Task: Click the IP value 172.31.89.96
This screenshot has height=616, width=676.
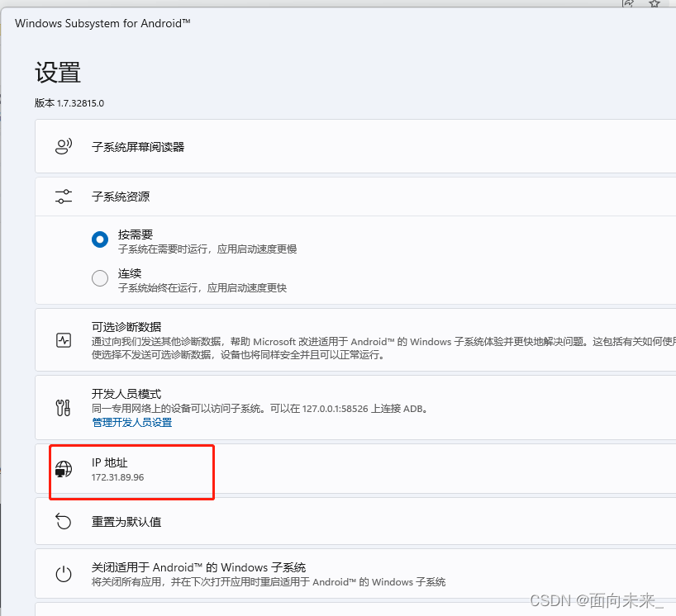Action: point(117,477)
